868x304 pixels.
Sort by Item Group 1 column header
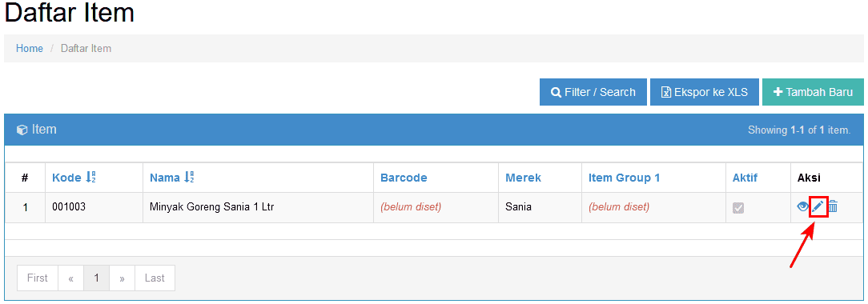[624, 178]
